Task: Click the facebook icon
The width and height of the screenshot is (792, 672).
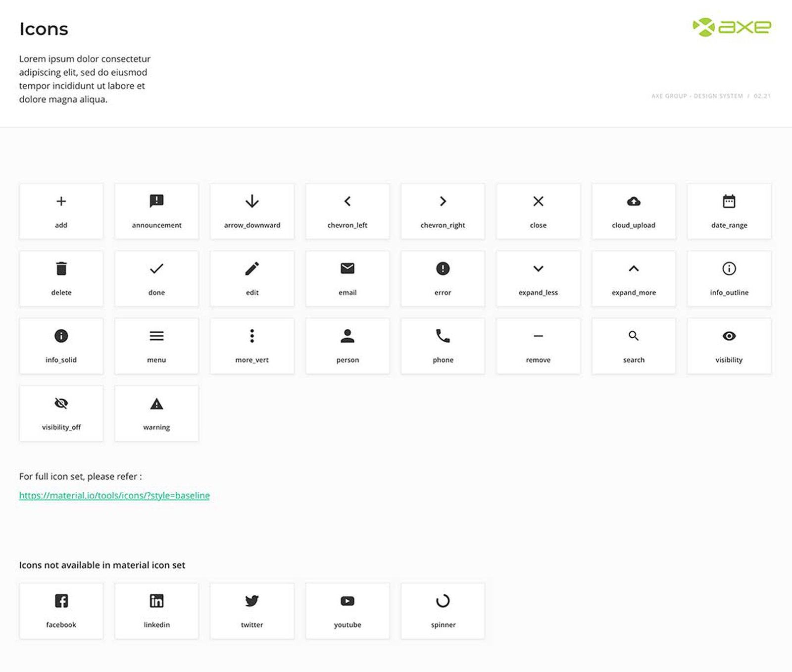Action: (x=61, y=601)
